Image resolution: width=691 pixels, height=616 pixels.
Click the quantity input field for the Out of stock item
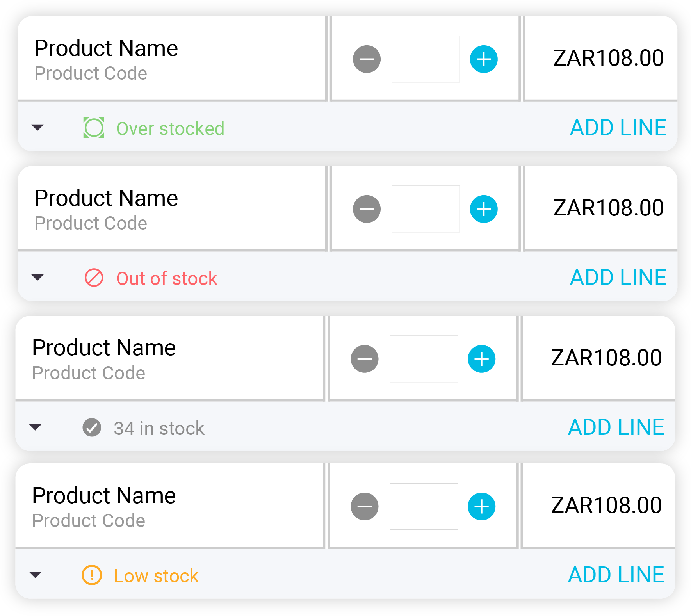click(x=426, y=209)
